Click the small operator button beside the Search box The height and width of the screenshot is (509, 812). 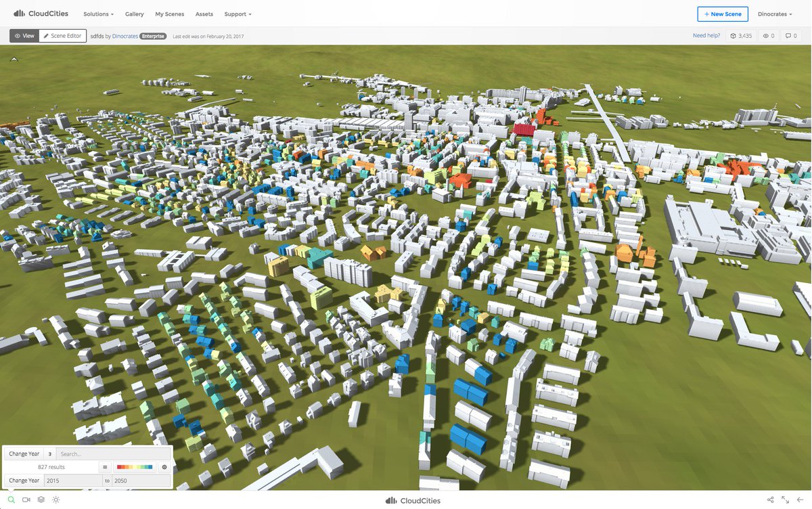[x=50, y=454]
